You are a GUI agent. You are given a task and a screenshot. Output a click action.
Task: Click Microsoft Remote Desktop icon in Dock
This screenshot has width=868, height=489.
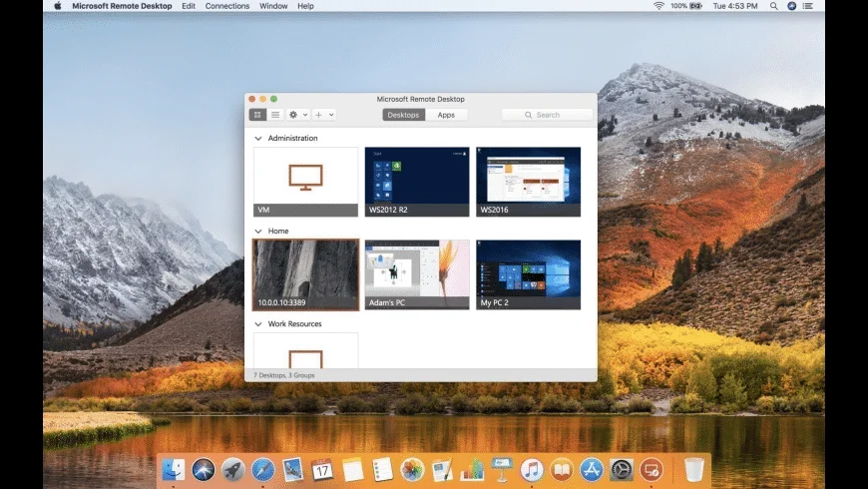click(x=651, y=470)
